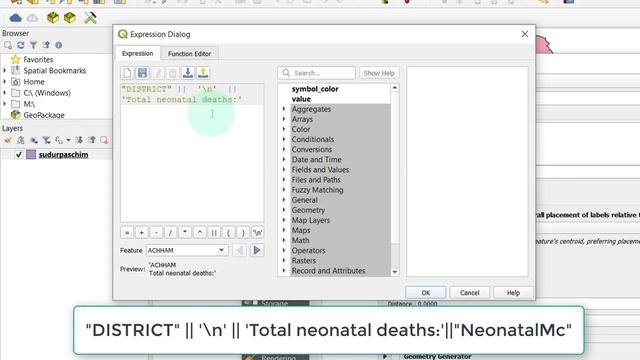Viewport: 640px width, 360px height.
Task: Cancel the Expression Dialog
Action: click(469, 293)
